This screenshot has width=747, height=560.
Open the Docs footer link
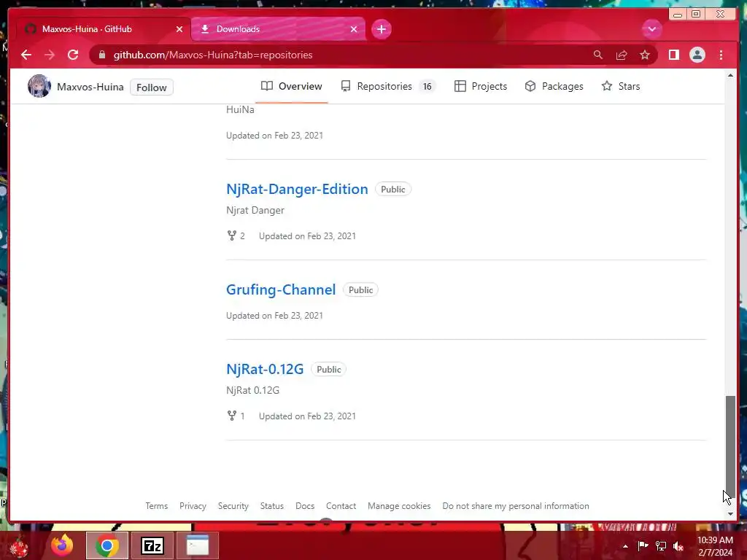click(x=305, y=506)
